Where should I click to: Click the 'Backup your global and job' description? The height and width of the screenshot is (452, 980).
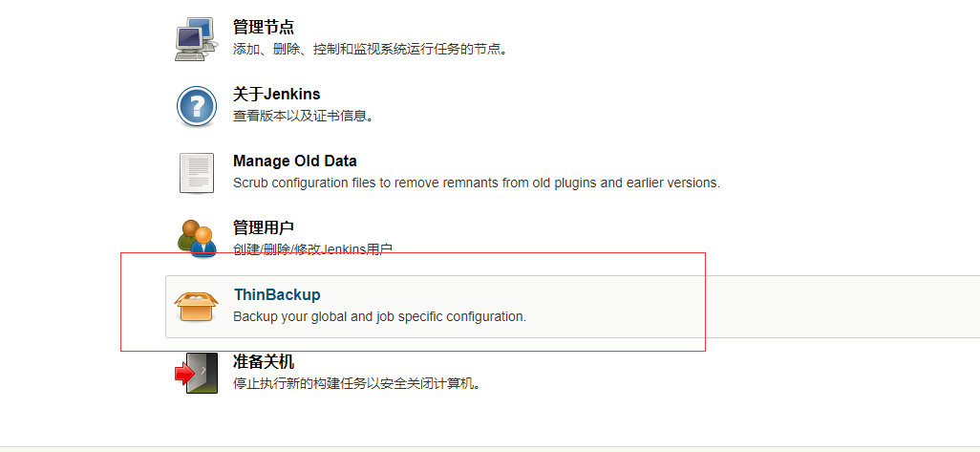[x=379, y=316]
